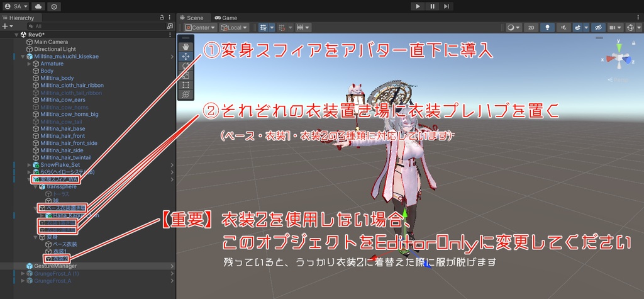The width and height of the screenshot is (644, 299).
Task: Toggle the Hierarchy panel lock
Action: point(162,18)
